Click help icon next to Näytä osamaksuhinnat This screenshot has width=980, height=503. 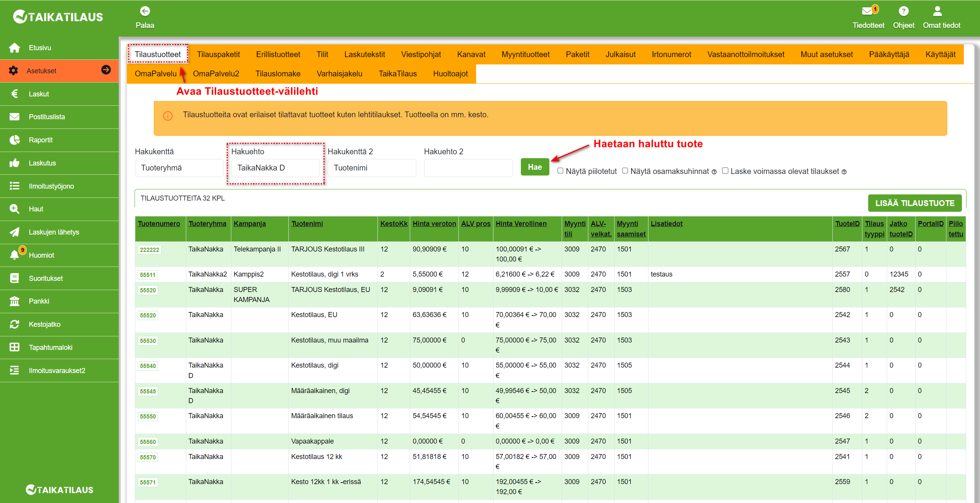714,172
